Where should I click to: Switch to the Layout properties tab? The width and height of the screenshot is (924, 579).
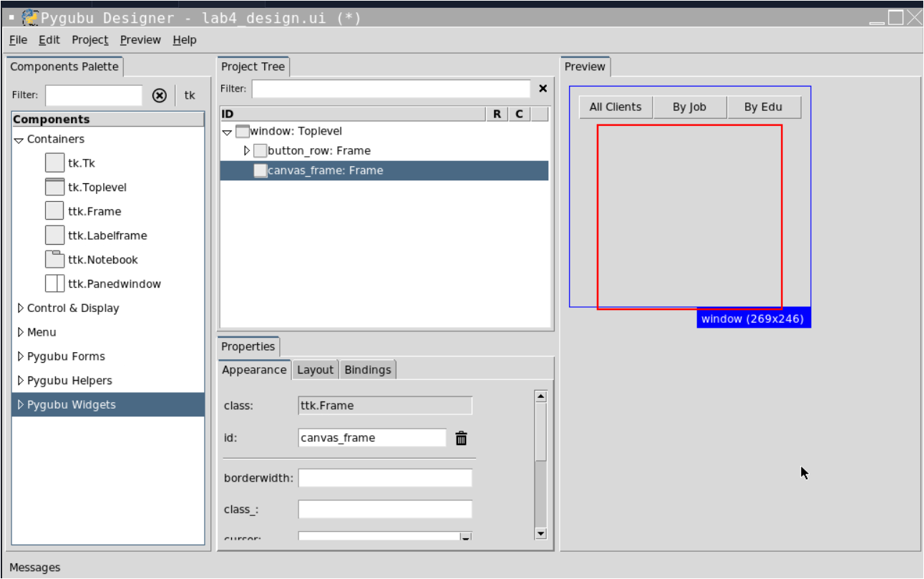pos(315,369)
